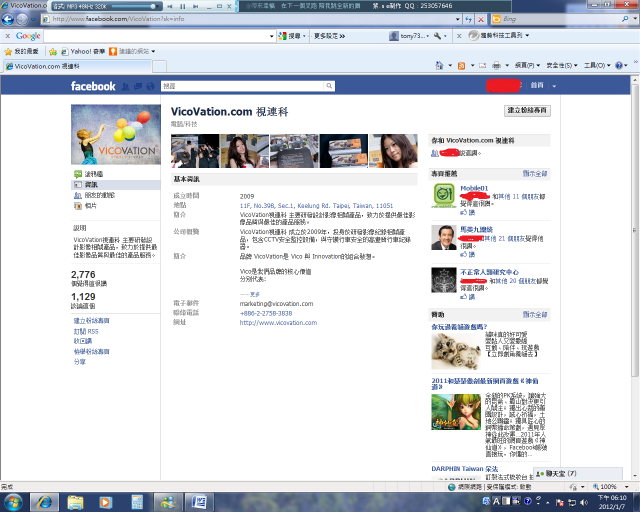This screenshot has width=640, height=512.
Task: Click the Google toolbar search field
Action: [x=156, y=36]
